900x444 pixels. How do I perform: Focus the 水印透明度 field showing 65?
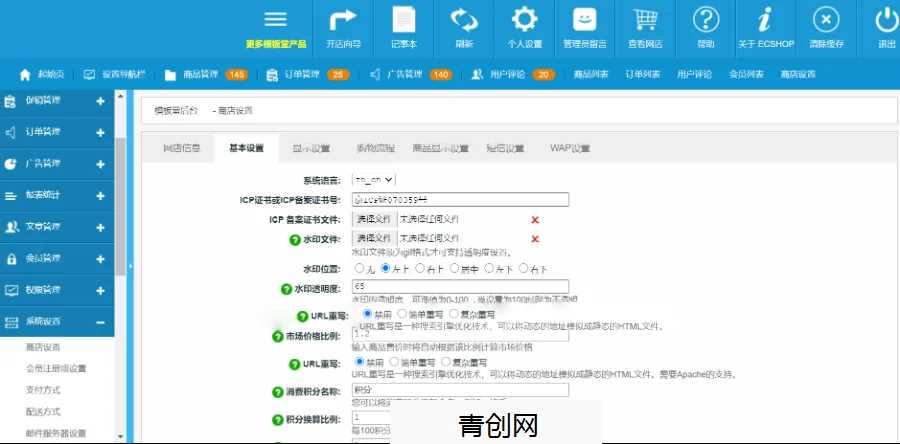[460, 286]
